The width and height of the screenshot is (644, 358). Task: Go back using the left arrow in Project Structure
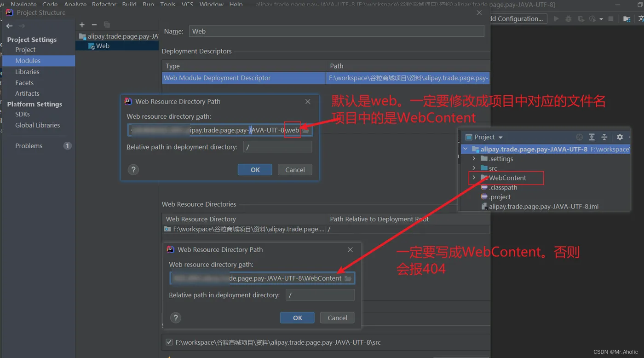(x=10, y=26)
